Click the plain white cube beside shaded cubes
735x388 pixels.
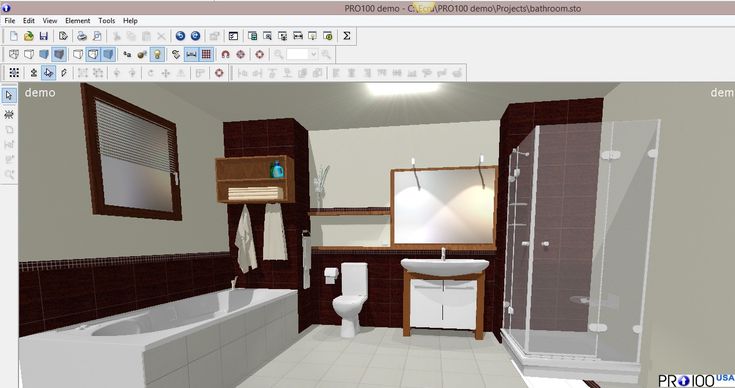point(78,54)
